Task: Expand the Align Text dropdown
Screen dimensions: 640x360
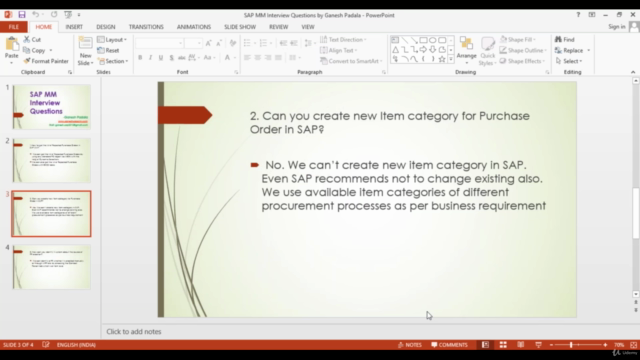Action: click(339, 50)
